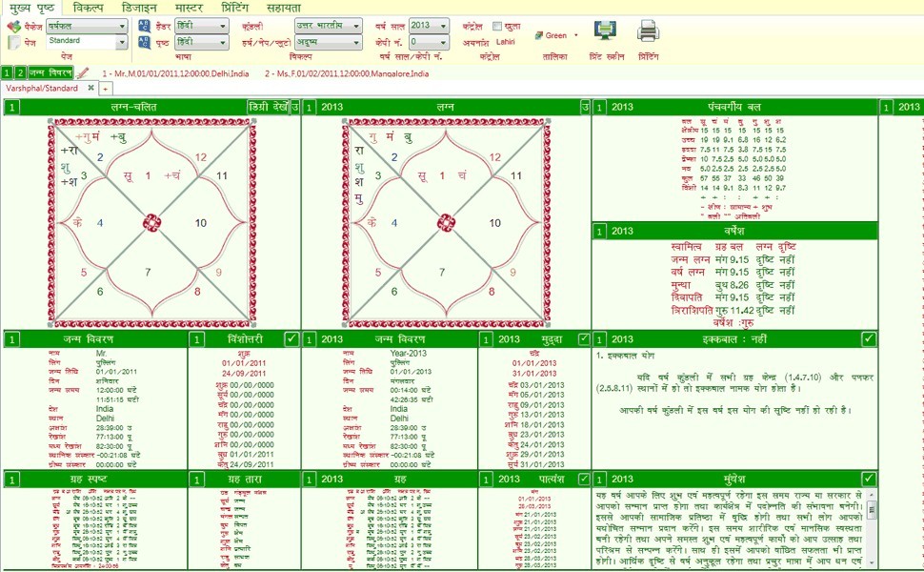Screen dimensions: 924x572
Task: Click the 1 box on the पंचवर्गीय बल header
Action: tap(599, 108)
